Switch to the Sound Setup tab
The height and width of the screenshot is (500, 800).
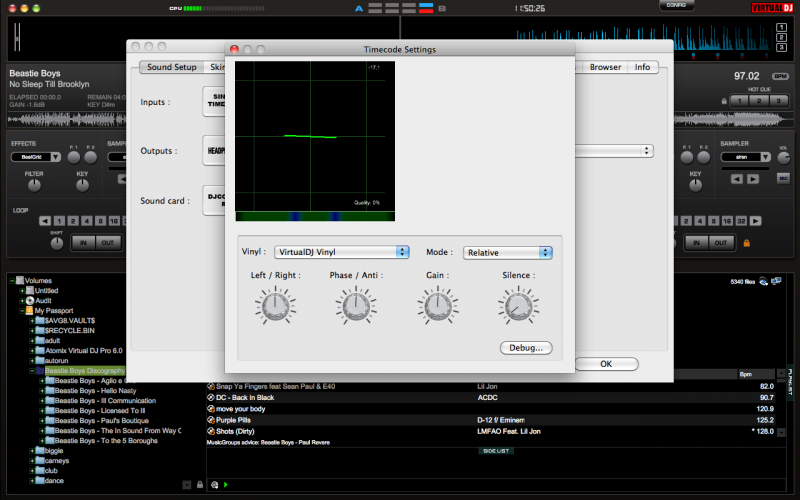171,67
